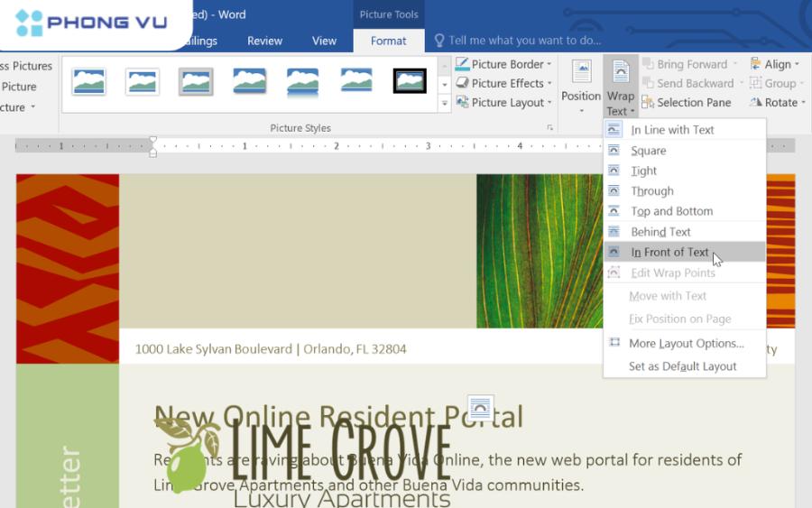The width and height of the screenshot is (812, 508).
Task: Click the Layout Options icon beside picture
Action: pos(480,407)
